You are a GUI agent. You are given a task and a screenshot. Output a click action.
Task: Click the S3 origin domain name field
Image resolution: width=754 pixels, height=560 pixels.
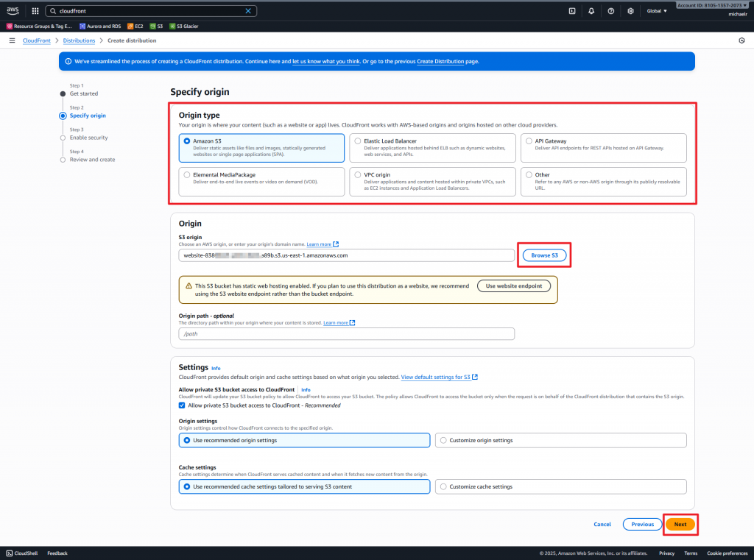[346, 255]
